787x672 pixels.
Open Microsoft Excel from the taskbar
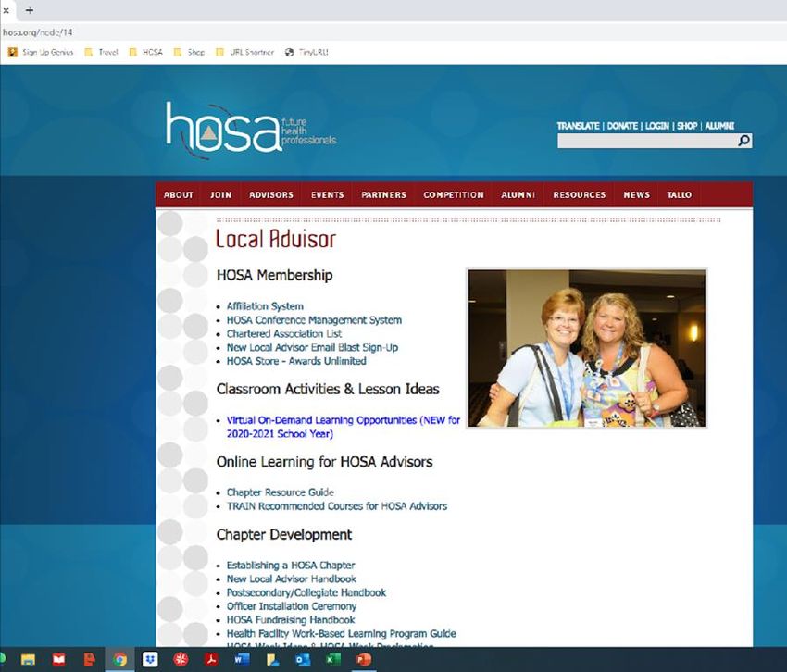coord(333,659)
